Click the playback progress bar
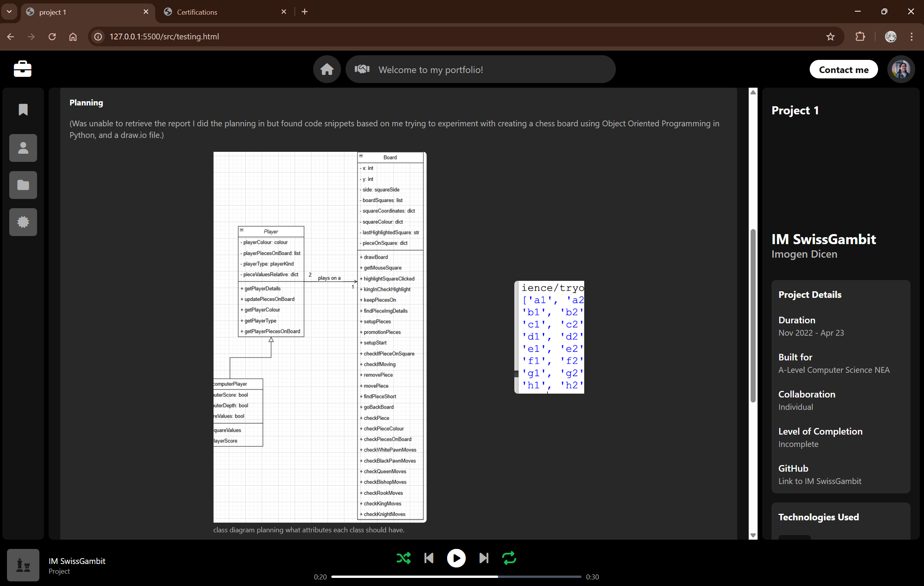 pyautogui.click(x=456, y=576)
